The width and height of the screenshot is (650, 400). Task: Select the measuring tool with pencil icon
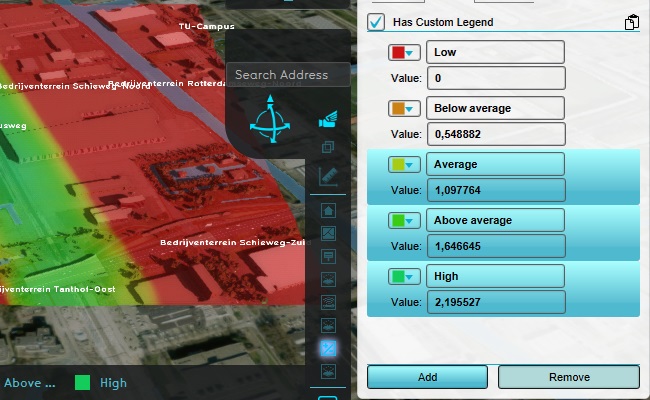pos(327,177)
